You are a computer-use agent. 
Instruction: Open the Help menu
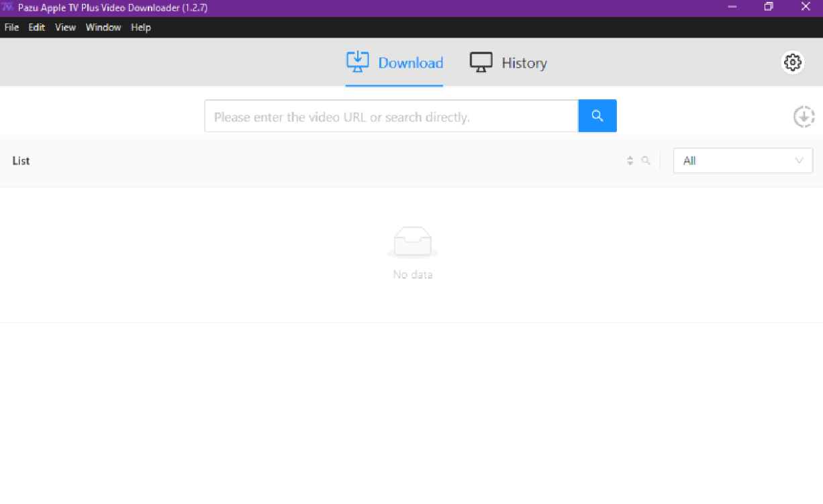coord(141,28)
